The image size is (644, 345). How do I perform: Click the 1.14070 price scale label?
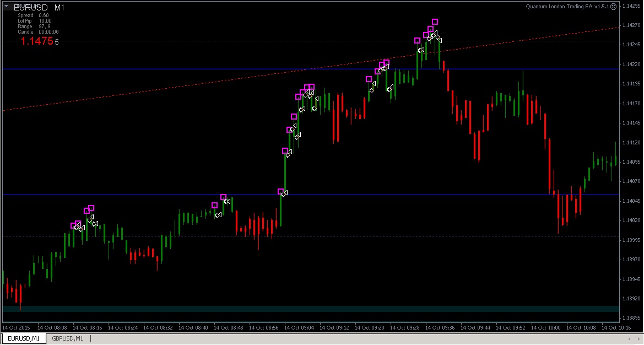pos(632,181)
